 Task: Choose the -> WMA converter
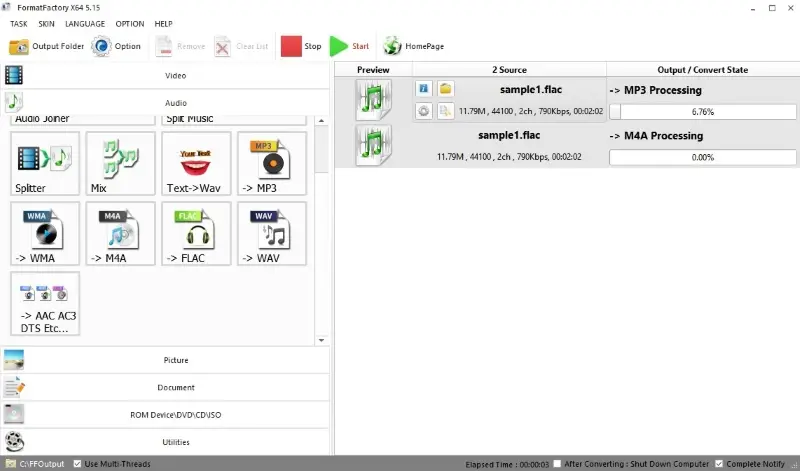tap(45, 233)
